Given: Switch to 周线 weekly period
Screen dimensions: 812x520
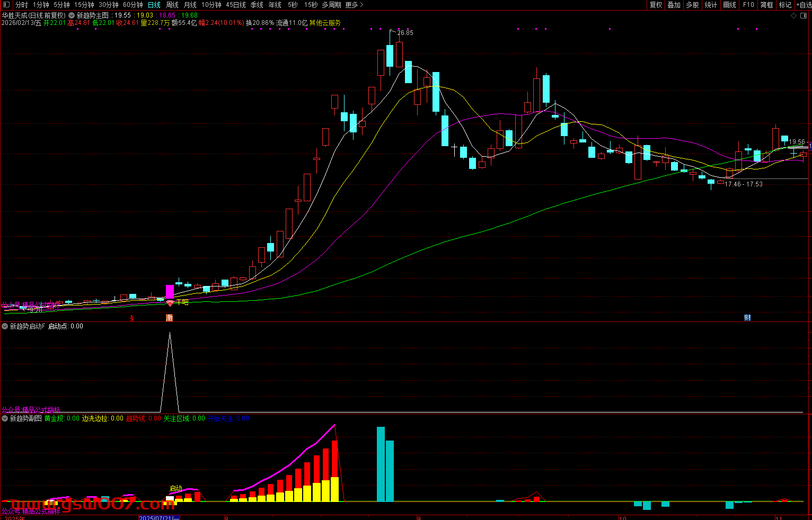Looking at the screenshot, I should (172, 5).
